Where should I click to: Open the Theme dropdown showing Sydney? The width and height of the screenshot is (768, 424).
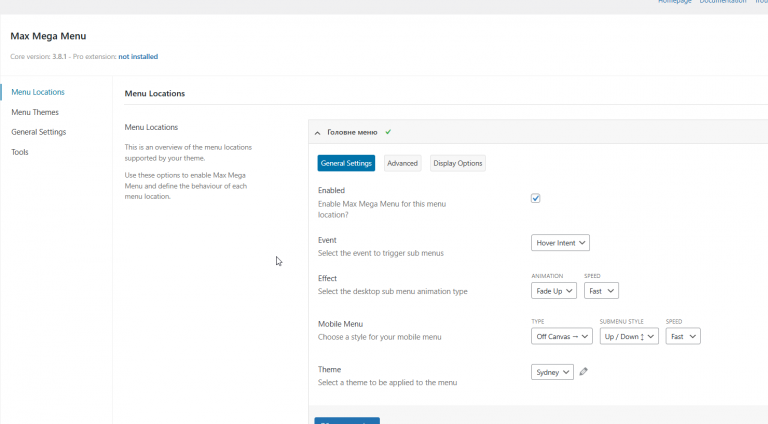[x=552, y=372]
